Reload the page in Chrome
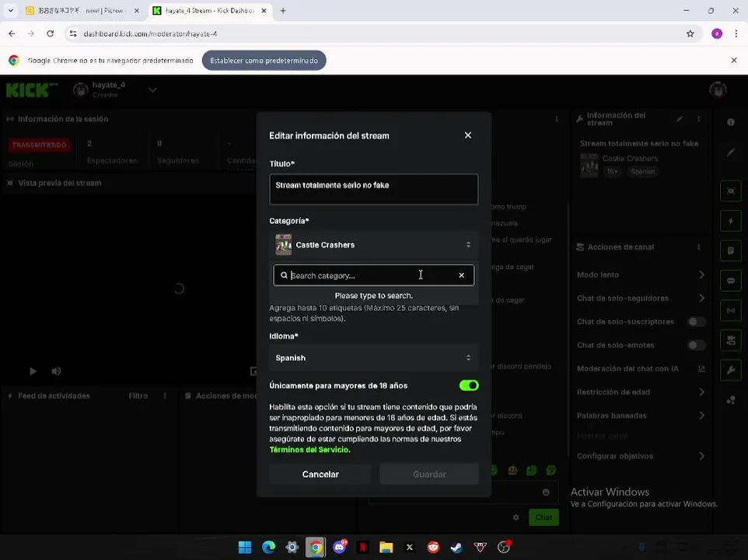748x560 pixels. [x=50, y=34]
